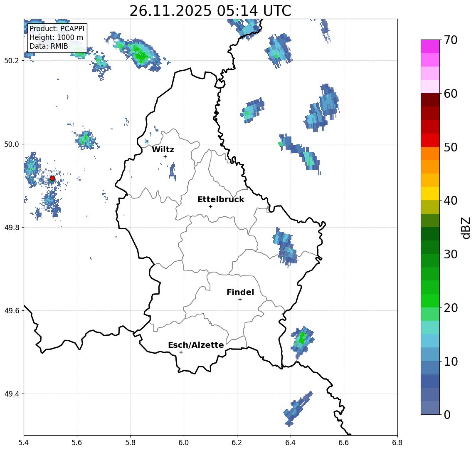This screenshot has width=476, height=451.
Task: Click the 26.11.2025 05:14 UTC title
Action: click(x=210, y=11)
